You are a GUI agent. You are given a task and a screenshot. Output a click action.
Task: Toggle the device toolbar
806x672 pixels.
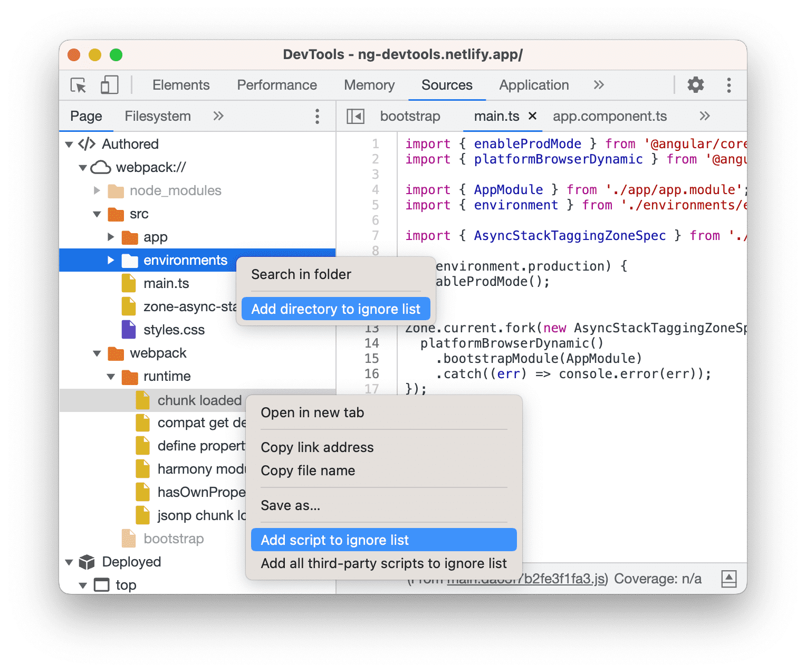tap(109, 85)
